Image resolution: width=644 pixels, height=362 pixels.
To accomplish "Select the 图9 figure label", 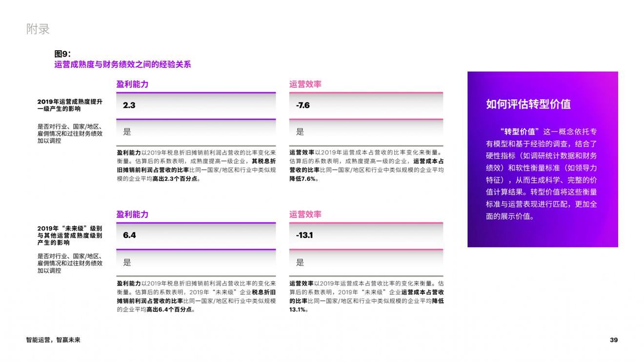I will tap(61, 54).
